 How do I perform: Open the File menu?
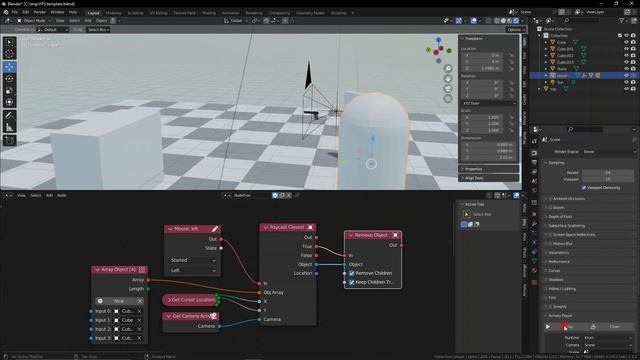coord(15,12)
